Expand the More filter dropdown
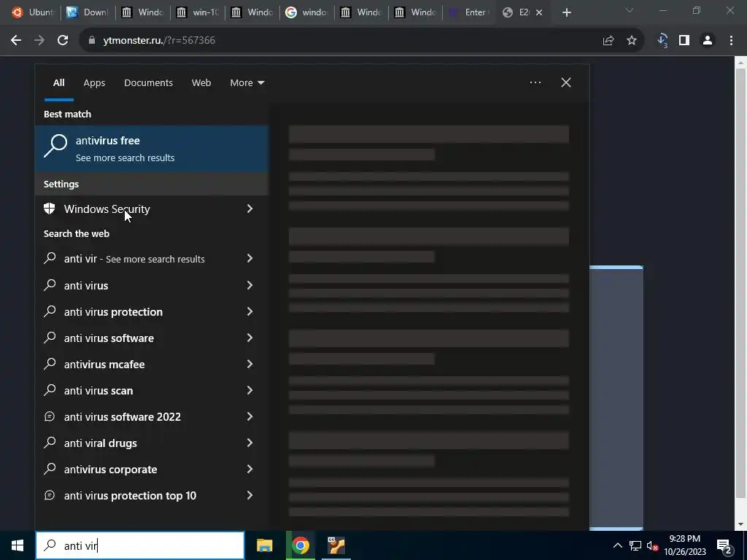The image size is (747, 560). click(247, 83)
